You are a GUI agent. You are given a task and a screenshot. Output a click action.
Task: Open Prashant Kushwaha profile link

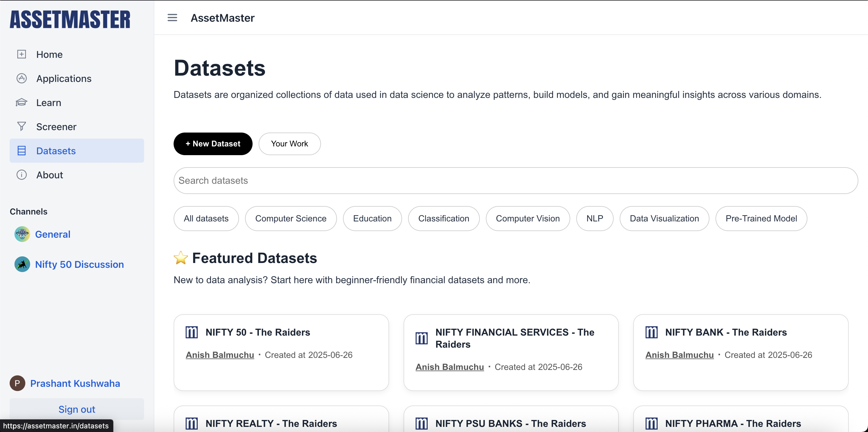click(x=75, y=383)
